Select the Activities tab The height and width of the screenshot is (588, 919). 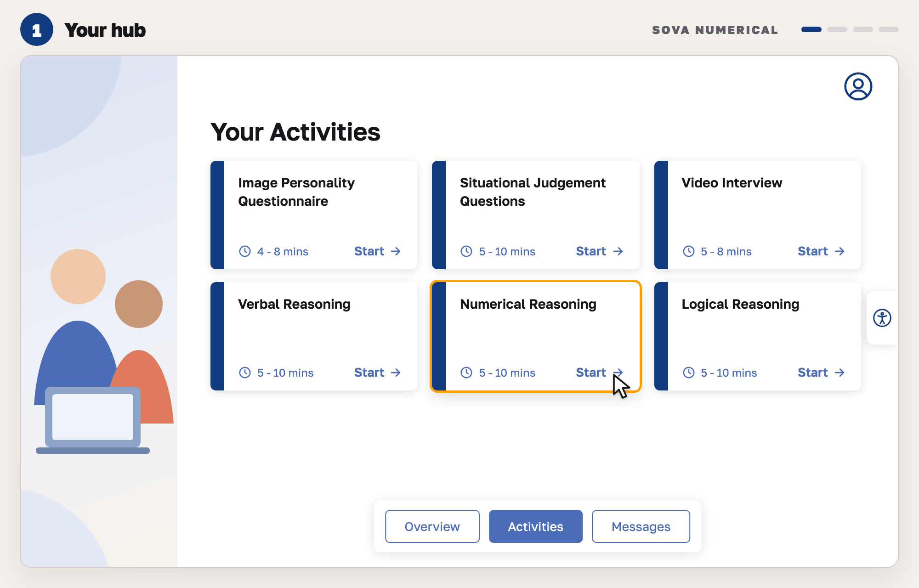click(536, 526)
